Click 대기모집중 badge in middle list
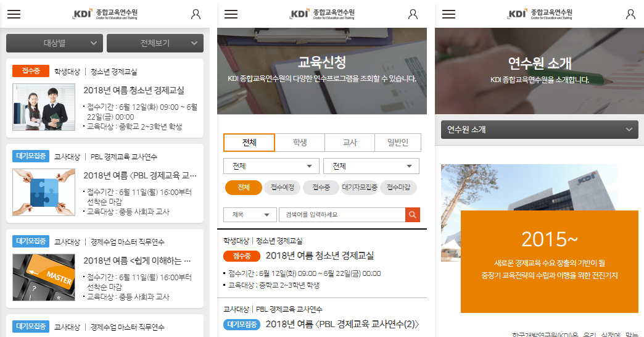 [242, 325]
